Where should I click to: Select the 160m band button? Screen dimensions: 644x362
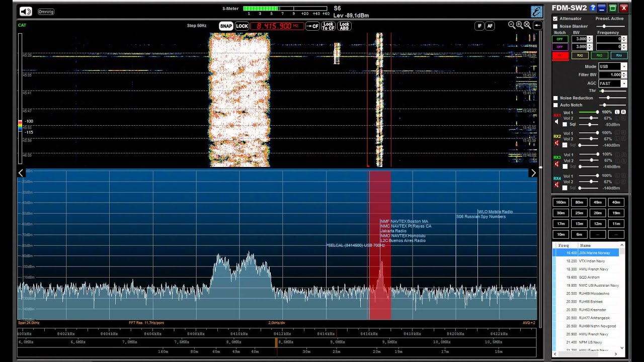coord(560,202)
